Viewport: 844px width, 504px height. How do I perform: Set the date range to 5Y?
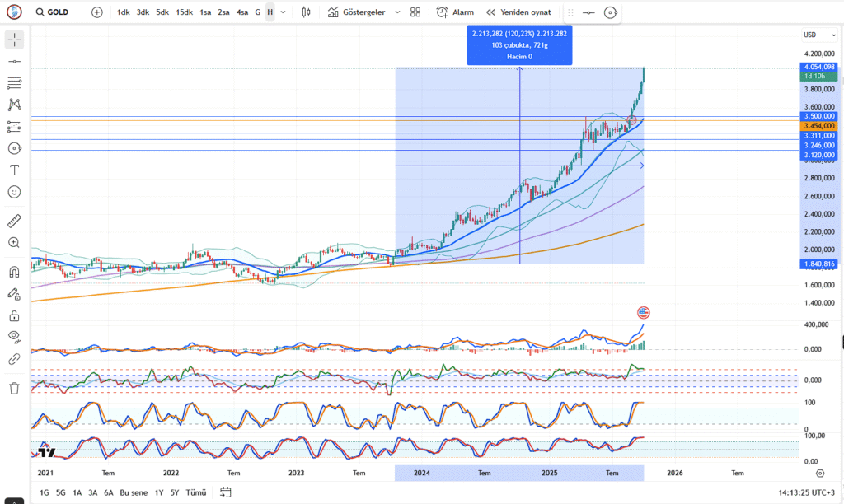[x=175, y=492]
